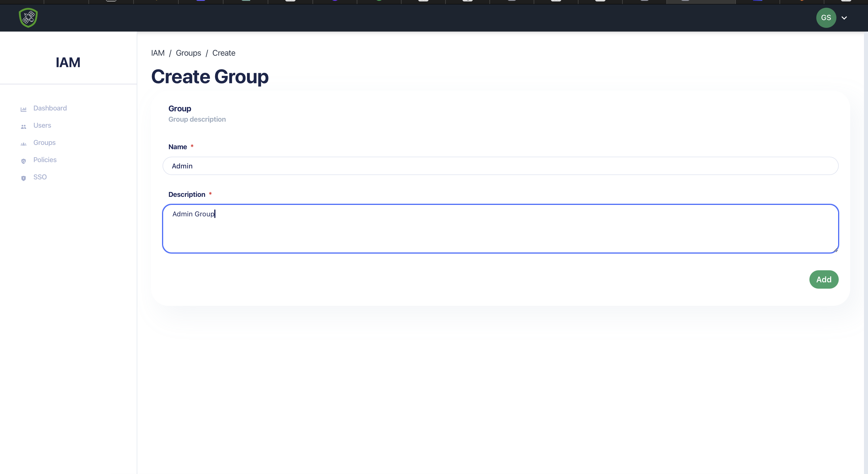Image resolution: width=868 pixels, height=474 pixels.
Task: Click the IAM breadcrumb link
Action: click(158, 53)
